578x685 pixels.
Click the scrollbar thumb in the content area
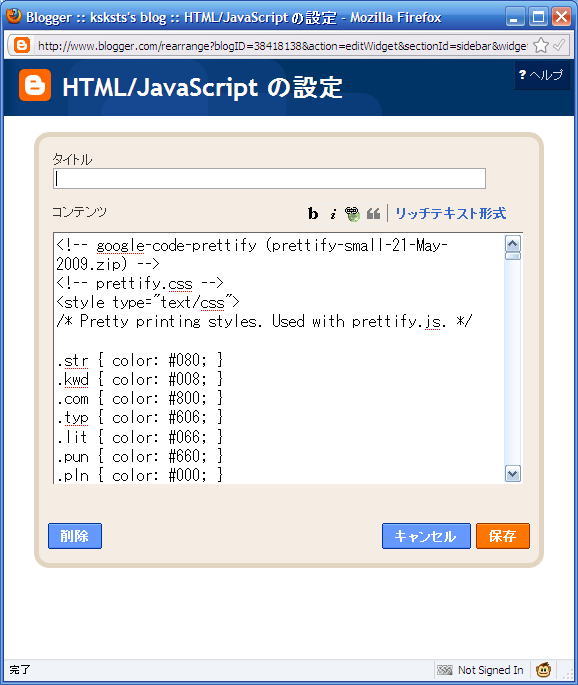point(512,256)
